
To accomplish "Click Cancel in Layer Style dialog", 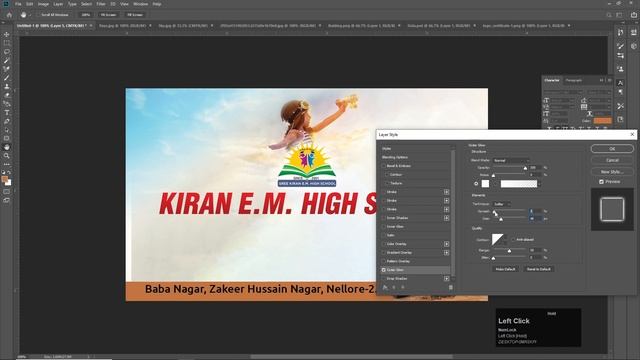I will point(612,160).
